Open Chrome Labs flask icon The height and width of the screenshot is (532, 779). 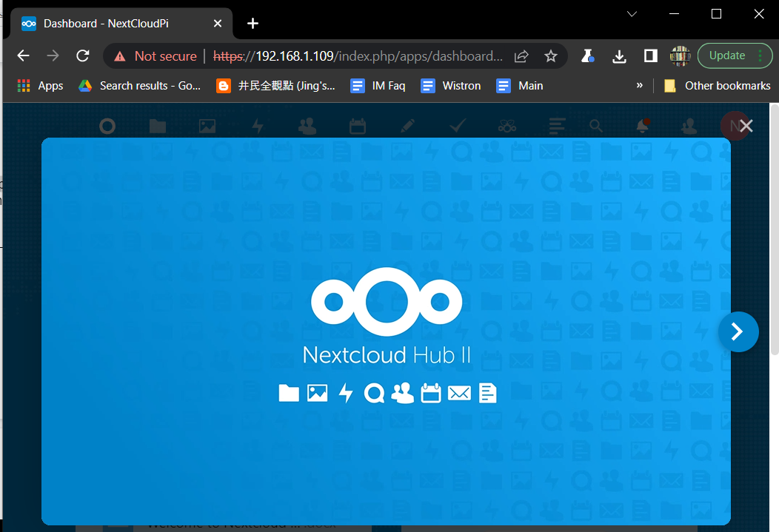pyautogui.click(x=588, y=56)
